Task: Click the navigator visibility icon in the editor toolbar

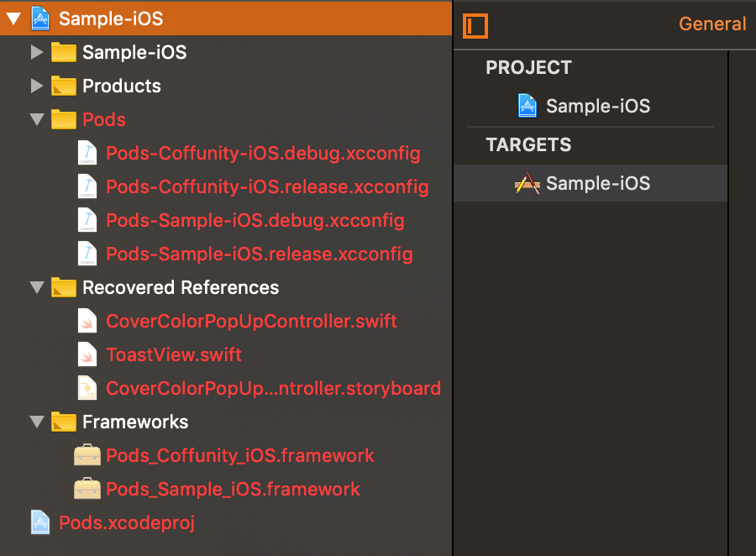Action: click(475, 26)
